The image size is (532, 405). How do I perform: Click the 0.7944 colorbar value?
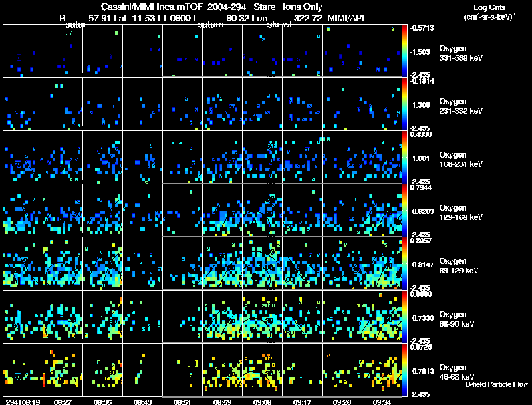[421, 188]
